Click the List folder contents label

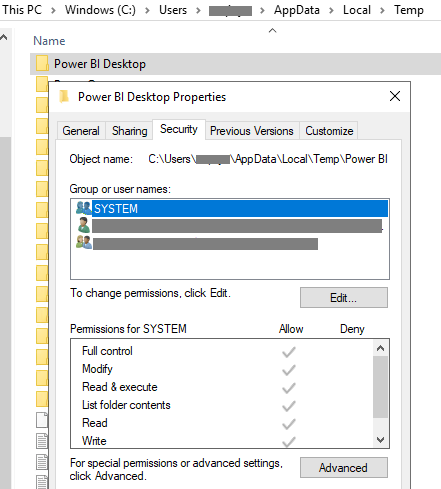point(126,405)
